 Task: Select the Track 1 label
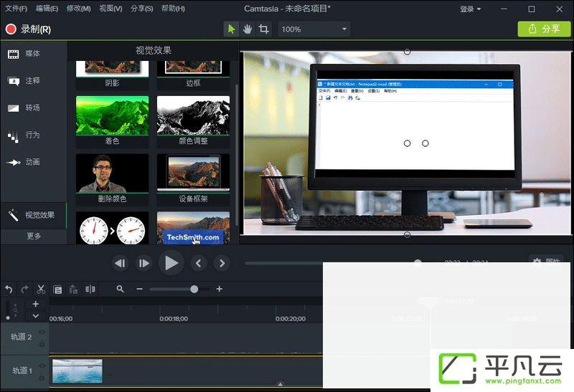click(22, 371)
